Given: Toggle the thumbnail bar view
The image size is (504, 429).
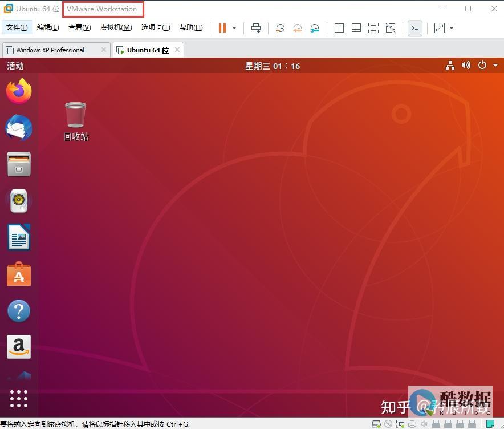Looking at the screenshot, I should (x=356, y=28).
